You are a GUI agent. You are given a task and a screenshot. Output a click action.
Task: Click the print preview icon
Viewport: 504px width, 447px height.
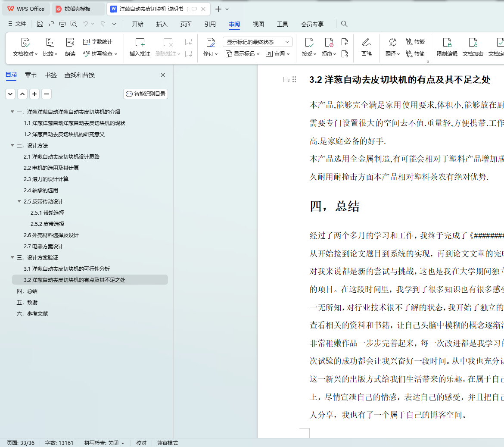pyautogui.click(x=74, y=24)
